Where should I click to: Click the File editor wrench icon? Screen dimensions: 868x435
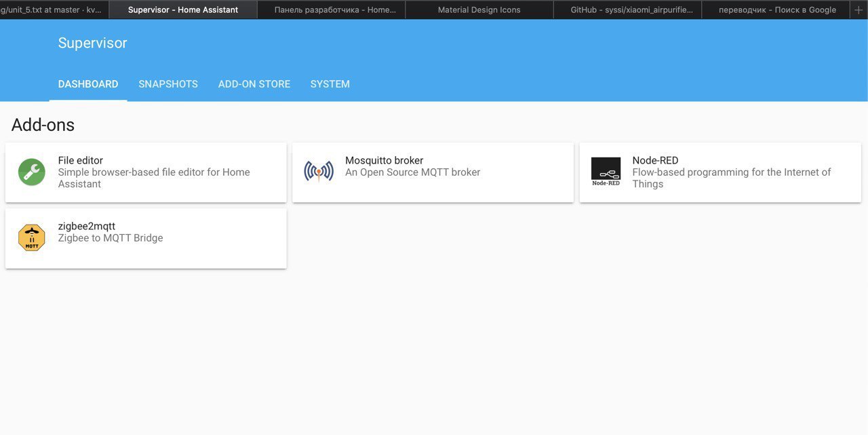(31, 172)
